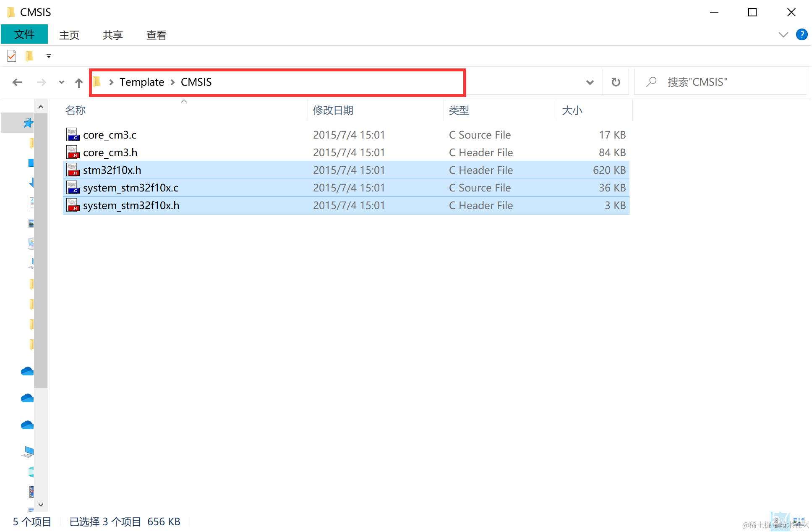This screenshot has width=812, height=532.
Task: Sort files by 修改日期 column header
Action: (x=333, y=110)
